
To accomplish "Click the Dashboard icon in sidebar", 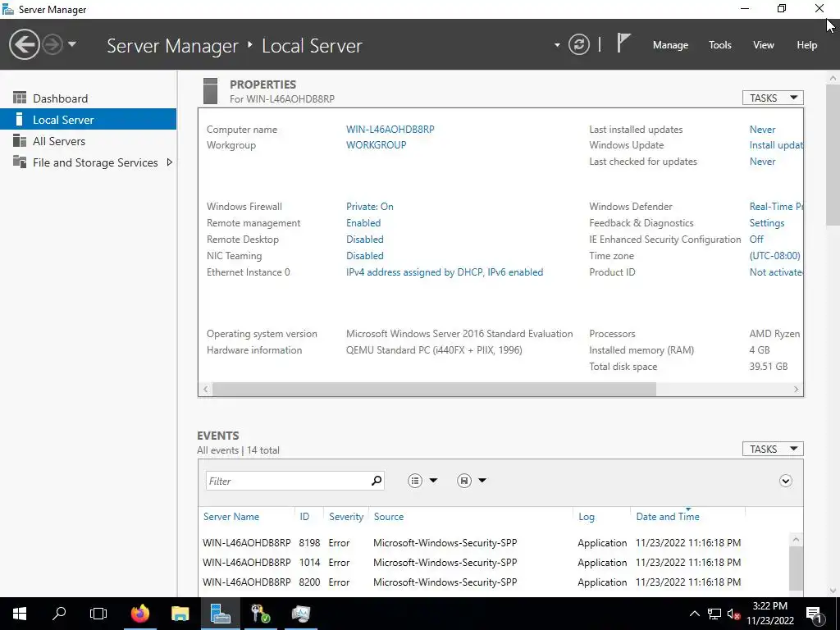I will pos(20,98).
